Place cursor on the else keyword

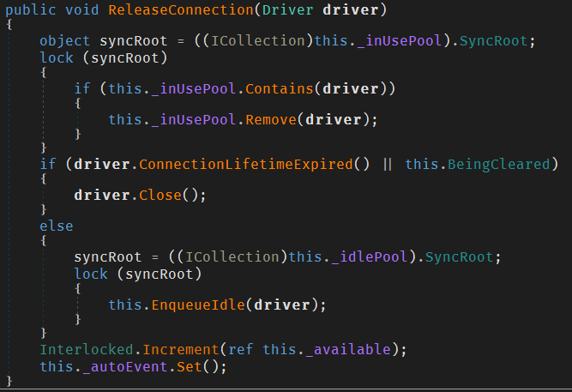click(x=56, y=226)
